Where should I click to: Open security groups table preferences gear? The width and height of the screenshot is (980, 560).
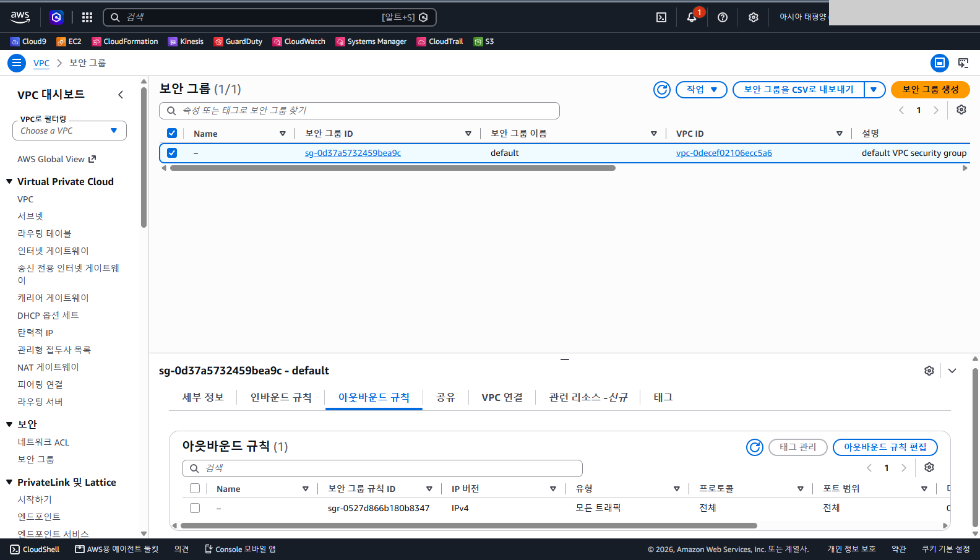(x=961, y=110)
